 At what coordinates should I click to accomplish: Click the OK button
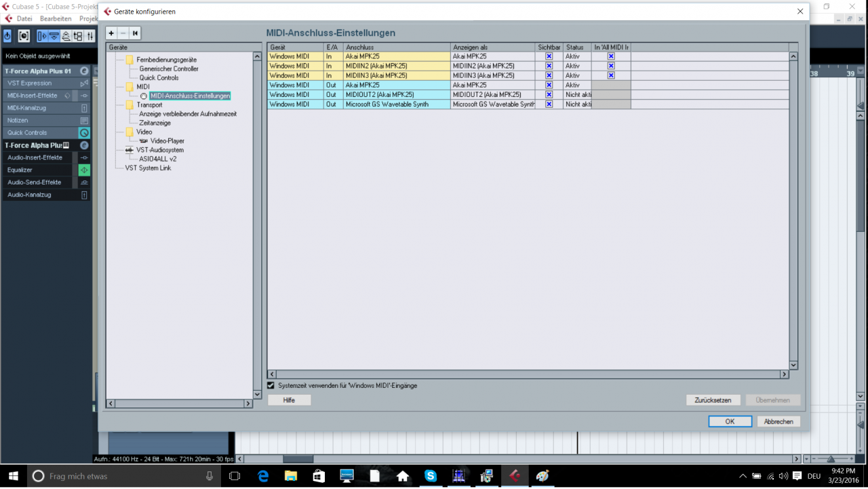[730, 421]
